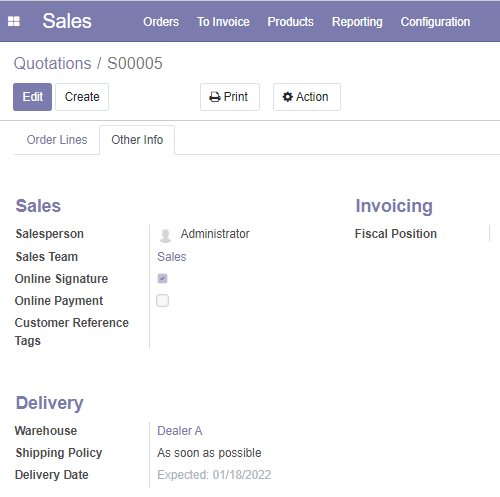Go back to Quotations breadcrumb
Viewport: 500px width, 497px height.
pyautogui.click(x=52, y=63)
